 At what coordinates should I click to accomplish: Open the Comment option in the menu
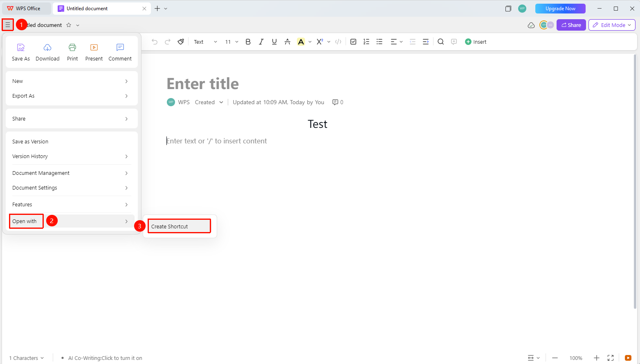[120, 52]
